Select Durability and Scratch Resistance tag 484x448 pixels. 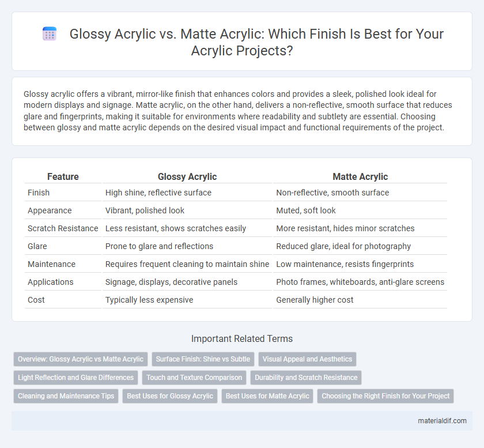(306, 378)
